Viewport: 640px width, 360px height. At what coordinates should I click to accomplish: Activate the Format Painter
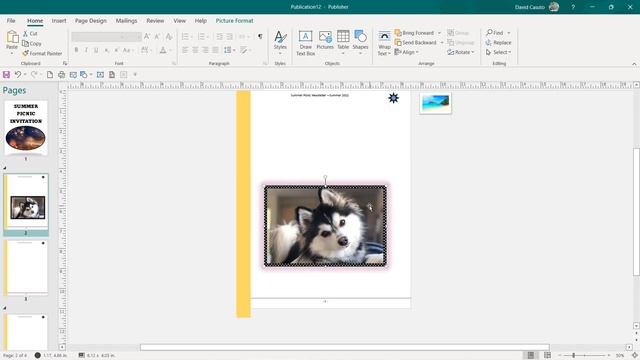[42, 53]
